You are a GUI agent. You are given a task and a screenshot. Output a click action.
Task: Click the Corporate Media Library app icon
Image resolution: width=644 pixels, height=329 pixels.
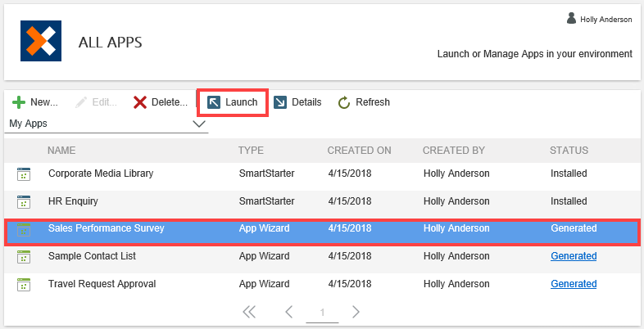point(23,174)
